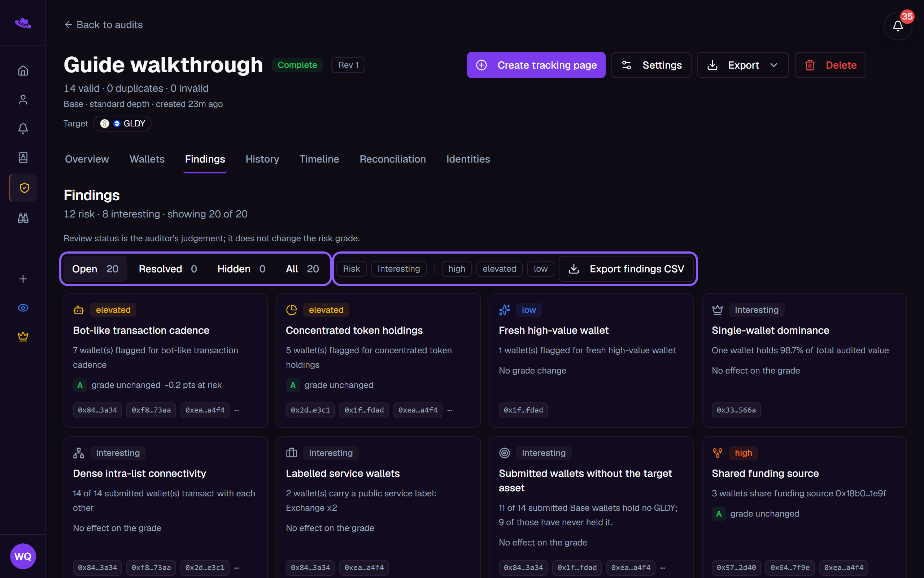Toggle the elevated severity filter
The width and height of the screenshot is (924, 578).
click(x=499, y=269)
